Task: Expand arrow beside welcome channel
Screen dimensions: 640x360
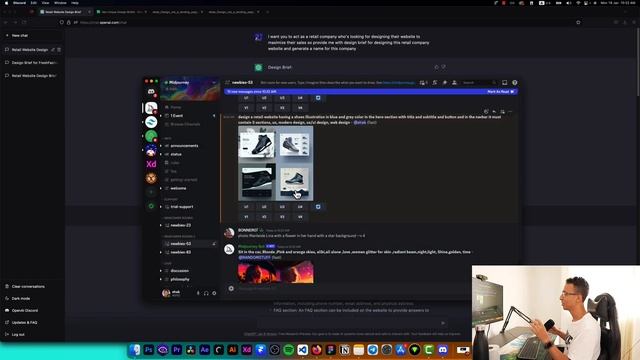Action: tap(161, 189)
